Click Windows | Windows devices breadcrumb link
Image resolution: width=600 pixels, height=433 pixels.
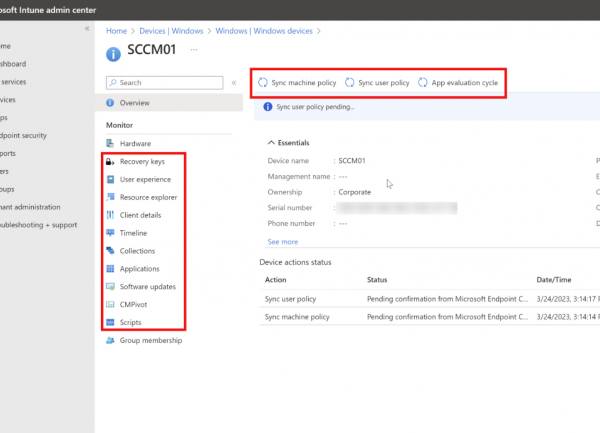[x=264, y=31]
